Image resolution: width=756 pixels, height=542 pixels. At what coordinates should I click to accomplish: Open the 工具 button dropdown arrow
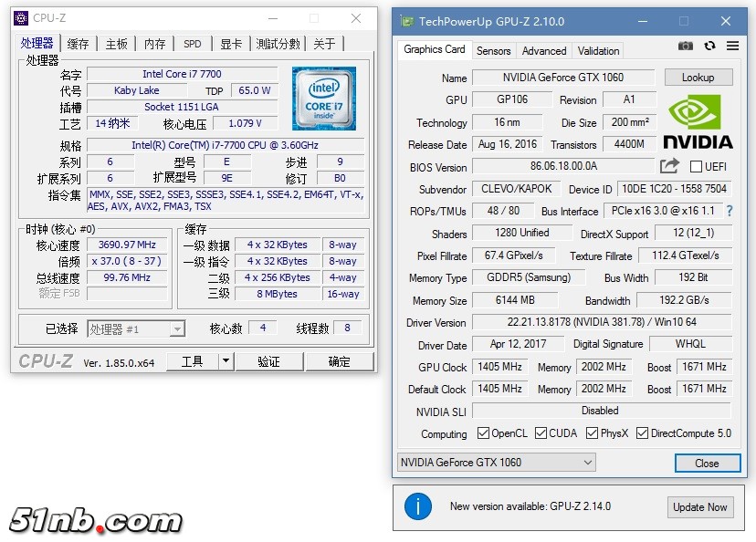[x=226, y=361]
